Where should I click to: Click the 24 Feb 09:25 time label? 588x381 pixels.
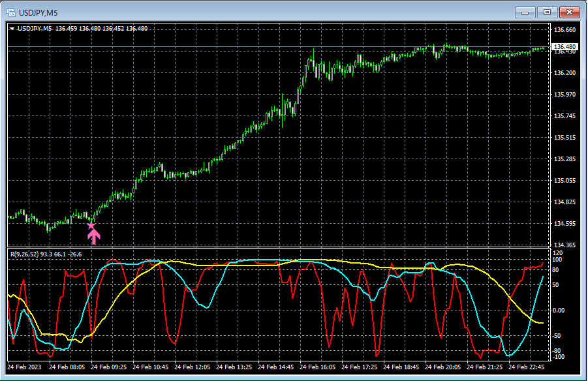108,367
